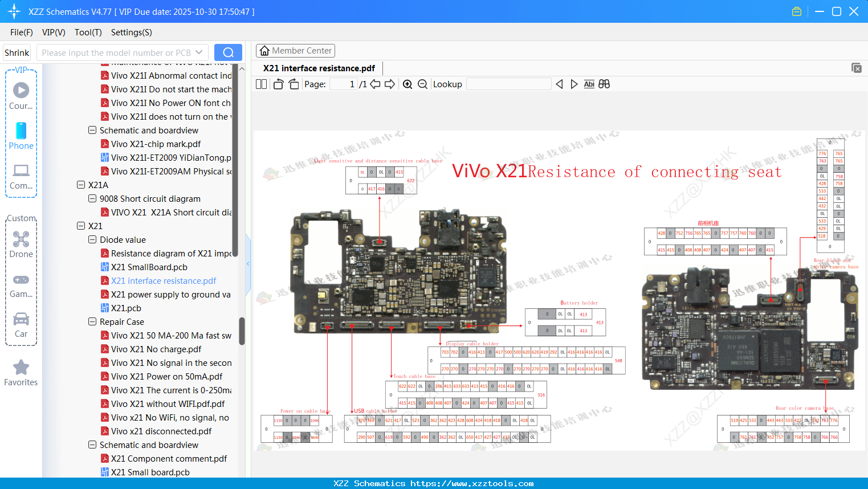The image size is (868, 489).
Task: Rotate the page clockwise
Action: click(x=293, y=84)
